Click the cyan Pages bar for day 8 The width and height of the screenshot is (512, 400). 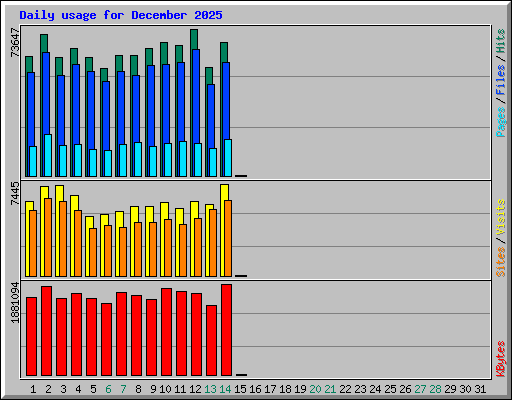click(x=138, y=159)
